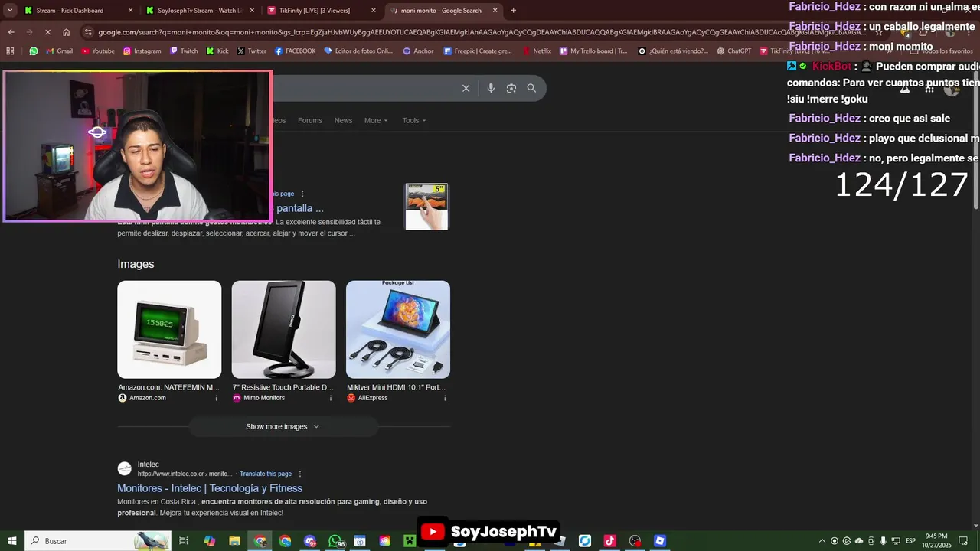980x551 pixels.
Task: Open the My Trello board bookmark
Action: (593, 51)
